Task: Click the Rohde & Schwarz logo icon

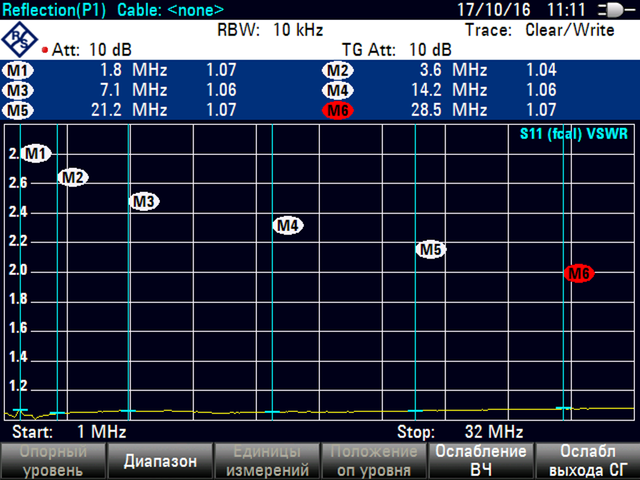Action: click(x=21, y=39)
